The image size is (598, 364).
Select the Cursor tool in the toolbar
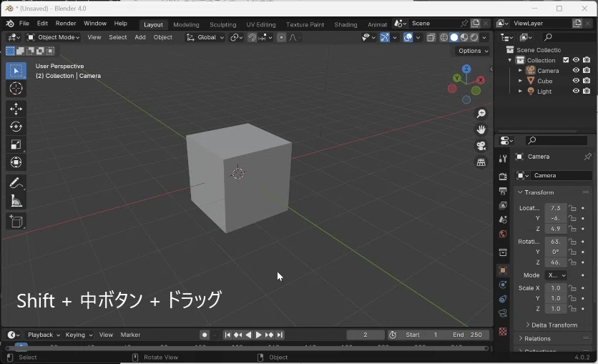16,89
